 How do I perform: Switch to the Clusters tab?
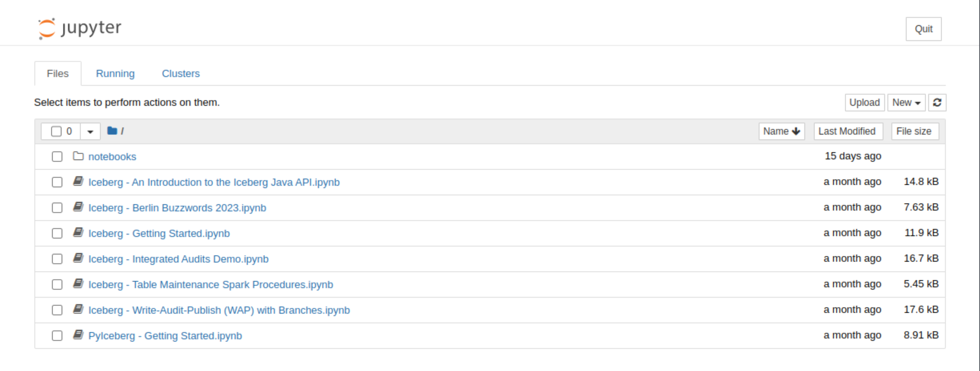point(181,74)
